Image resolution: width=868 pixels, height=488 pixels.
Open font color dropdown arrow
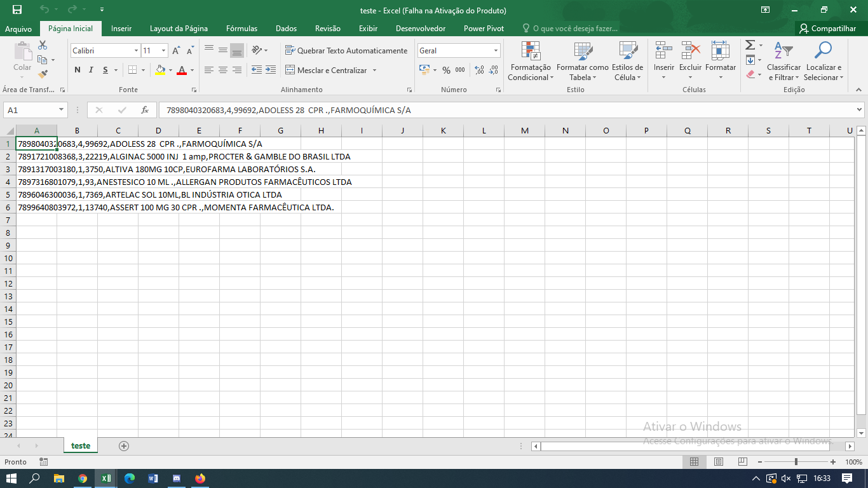[x=192, y=70]
